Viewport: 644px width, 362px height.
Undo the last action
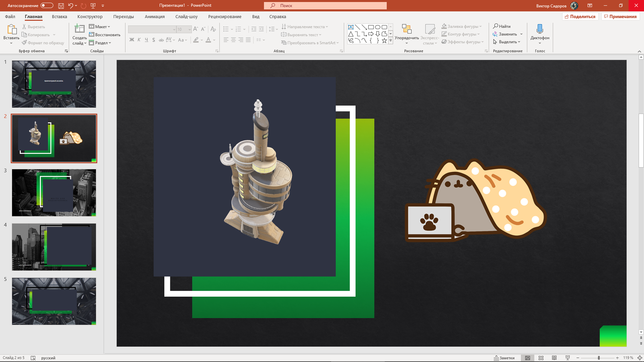pos(70,6)
